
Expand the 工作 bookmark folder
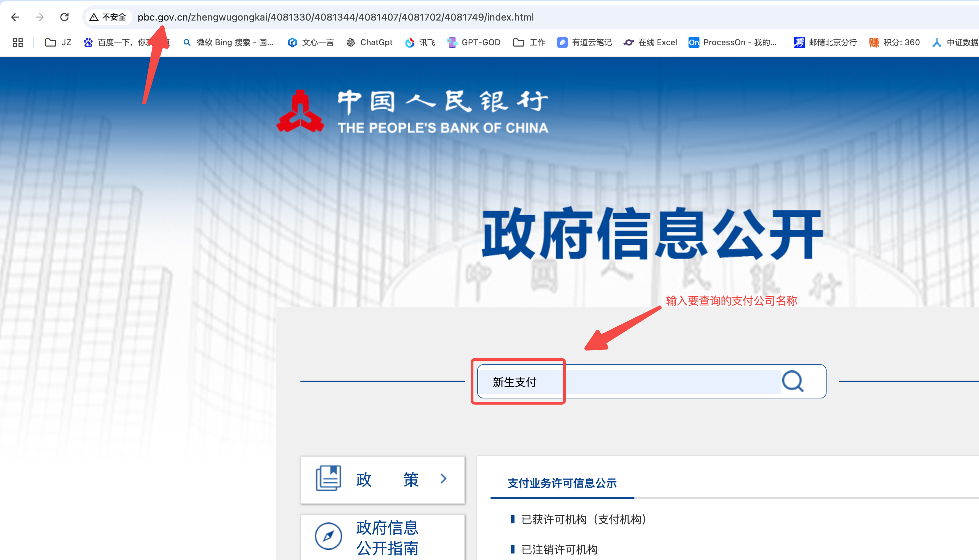(530, 42)
